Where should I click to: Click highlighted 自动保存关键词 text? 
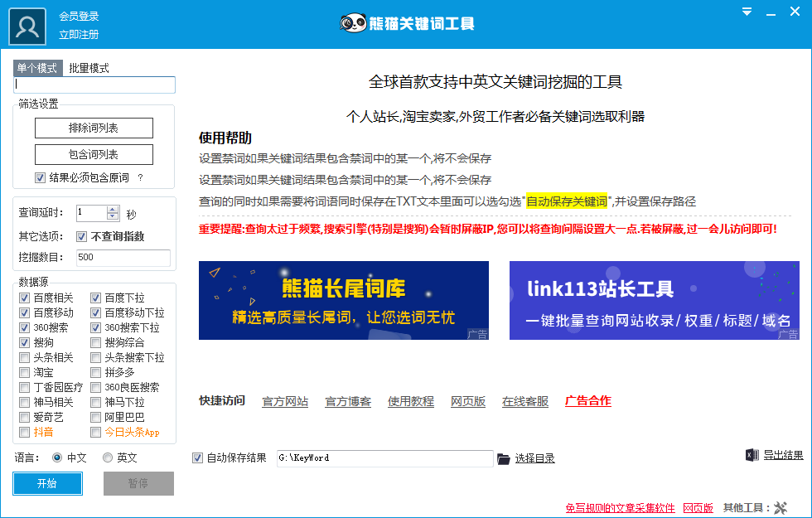[567, 201]
